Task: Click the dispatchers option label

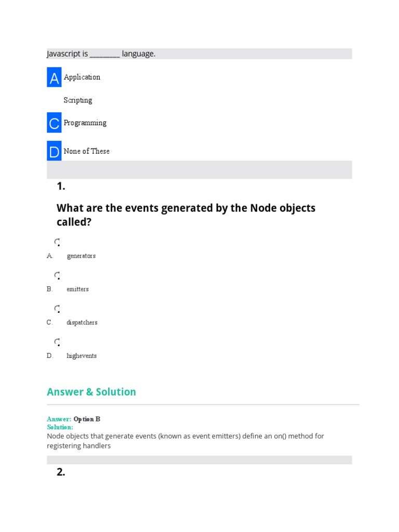Action: click(82, 323)
